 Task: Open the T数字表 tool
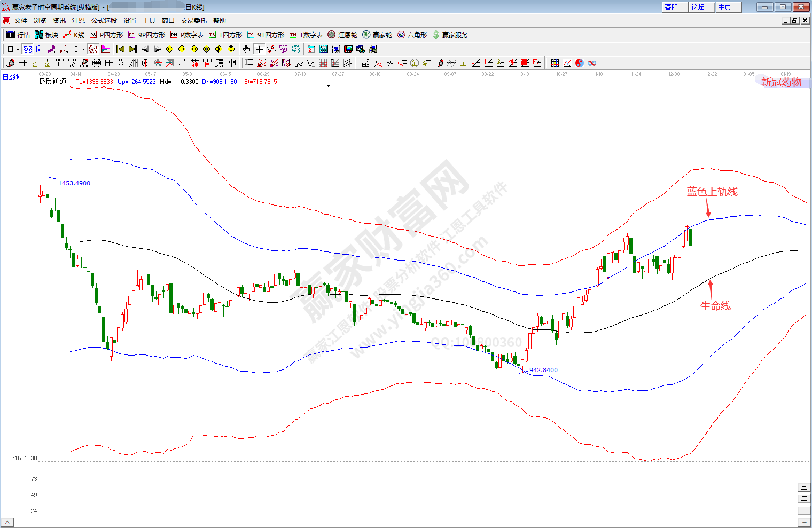(306, 35)
